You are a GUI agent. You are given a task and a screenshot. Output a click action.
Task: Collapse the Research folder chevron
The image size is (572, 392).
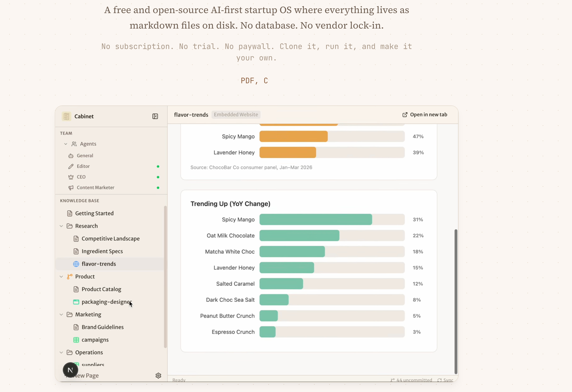coord(61,226)
